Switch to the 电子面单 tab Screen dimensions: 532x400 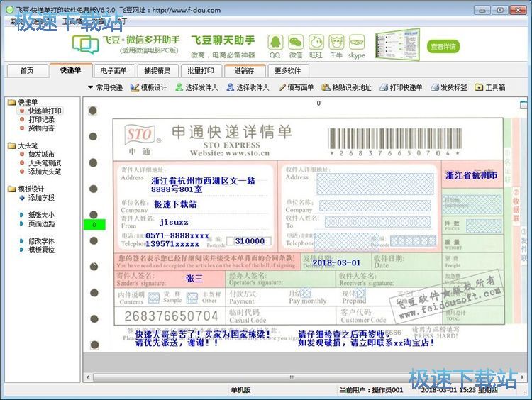(113, 71)
